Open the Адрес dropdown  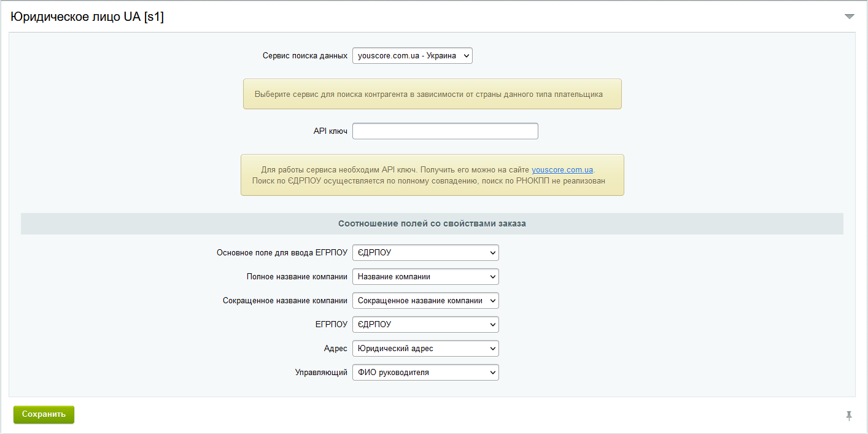click(x=425, y=349)
